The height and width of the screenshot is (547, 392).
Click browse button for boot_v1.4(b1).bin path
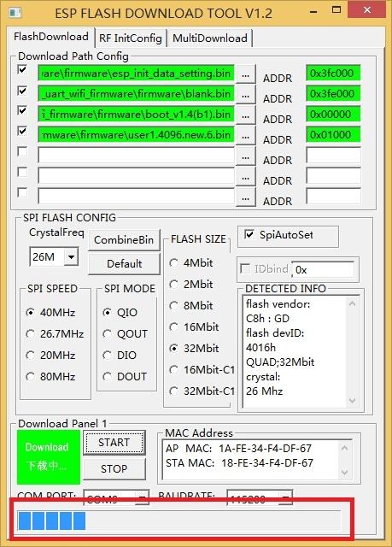click(246, 115)
